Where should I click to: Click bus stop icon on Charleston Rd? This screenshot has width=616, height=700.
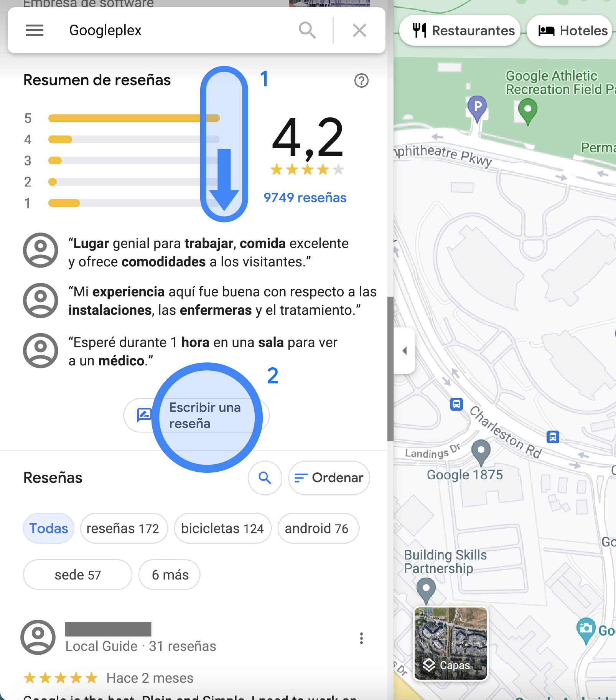553,437
